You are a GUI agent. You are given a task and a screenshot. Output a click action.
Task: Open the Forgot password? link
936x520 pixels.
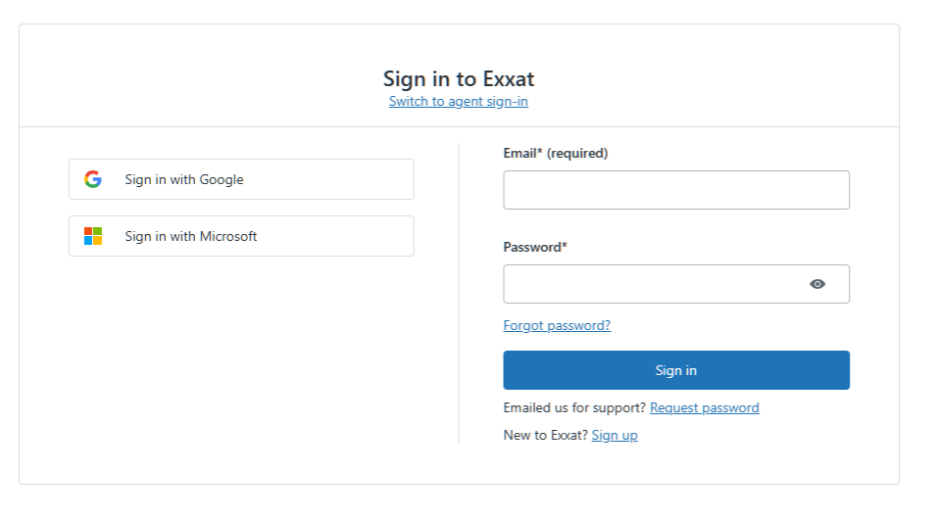point(556,326)
